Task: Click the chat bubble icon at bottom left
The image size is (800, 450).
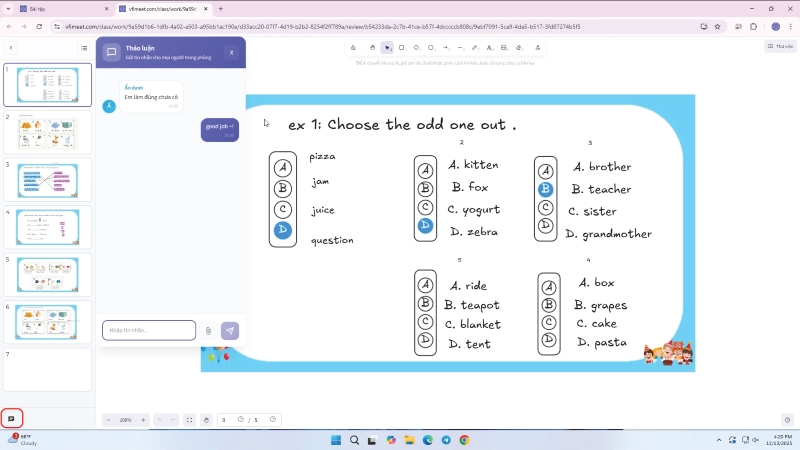Action: pyautogui.click(x=11, y=419)
